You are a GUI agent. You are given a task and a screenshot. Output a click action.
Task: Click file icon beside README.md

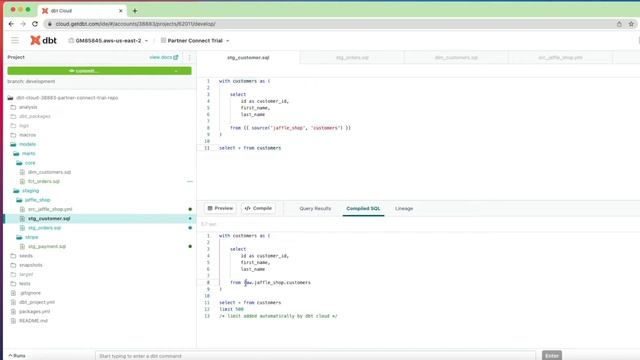click(13, 321)
